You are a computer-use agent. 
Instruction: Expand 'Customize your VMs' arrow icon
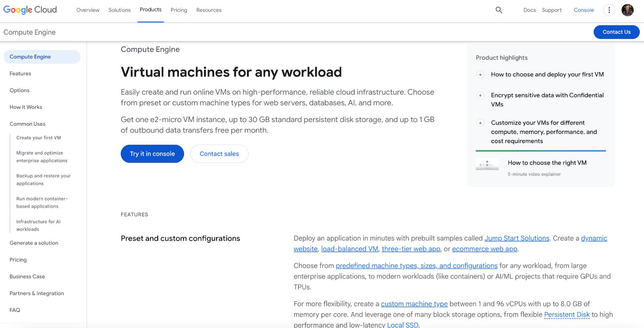click(480, 123)
